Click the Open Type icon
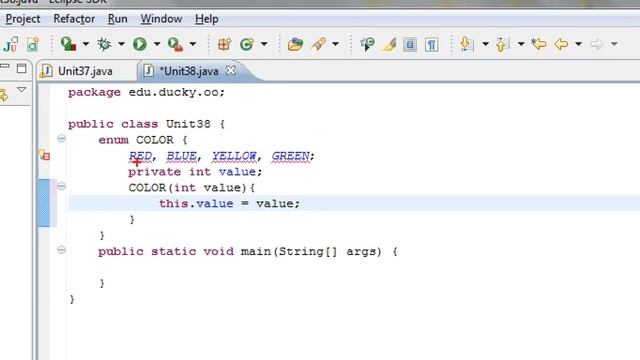640x360 pixels. pos(295,44)
